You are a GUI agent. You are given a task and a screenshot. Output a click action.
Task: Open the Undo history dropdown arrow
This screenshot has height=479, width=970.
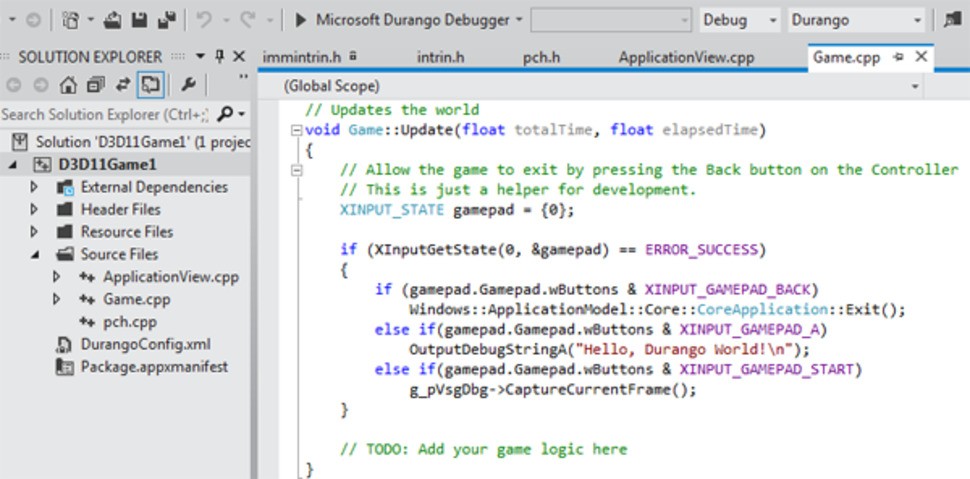click(x=225, y=20)
